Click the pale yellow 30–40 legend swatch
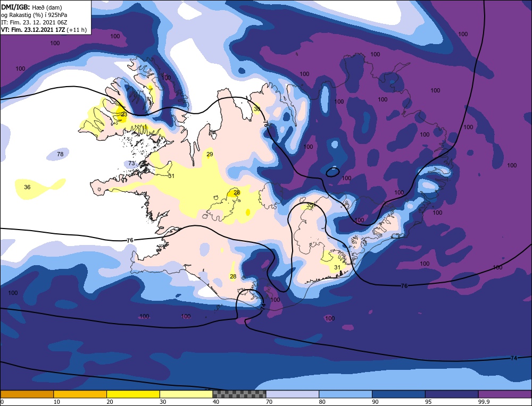Viewport: 532px width, 406px height. (186, 394)
